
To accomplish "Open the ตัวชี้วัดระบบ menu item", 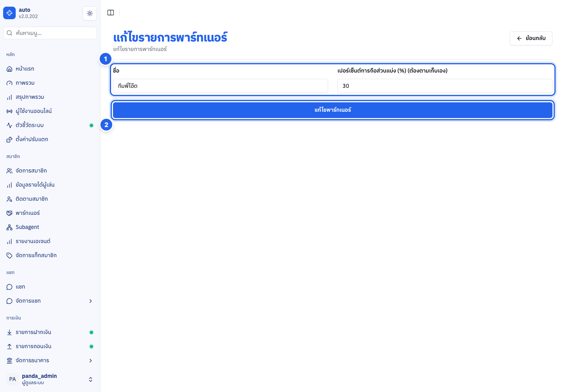I will tap(50, 125).
